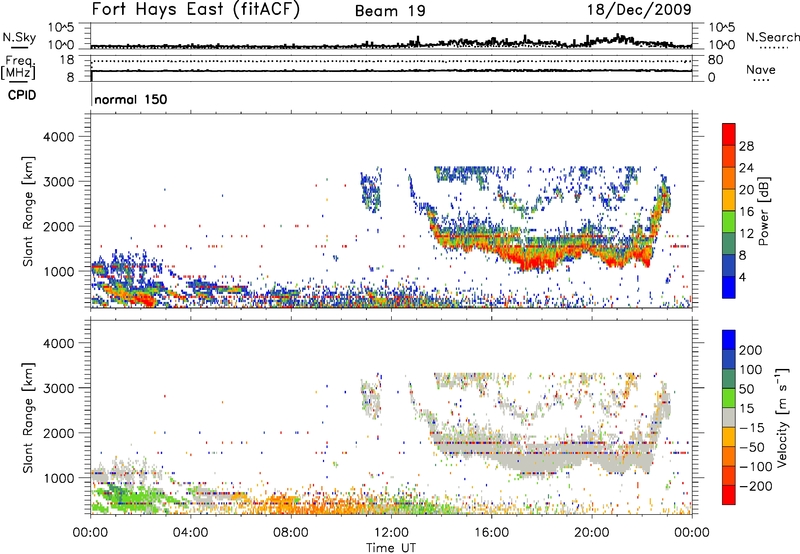Click the '28' tick on the power scale
The height and width of the screenshot is (554, 800).
tap(746, 146)
